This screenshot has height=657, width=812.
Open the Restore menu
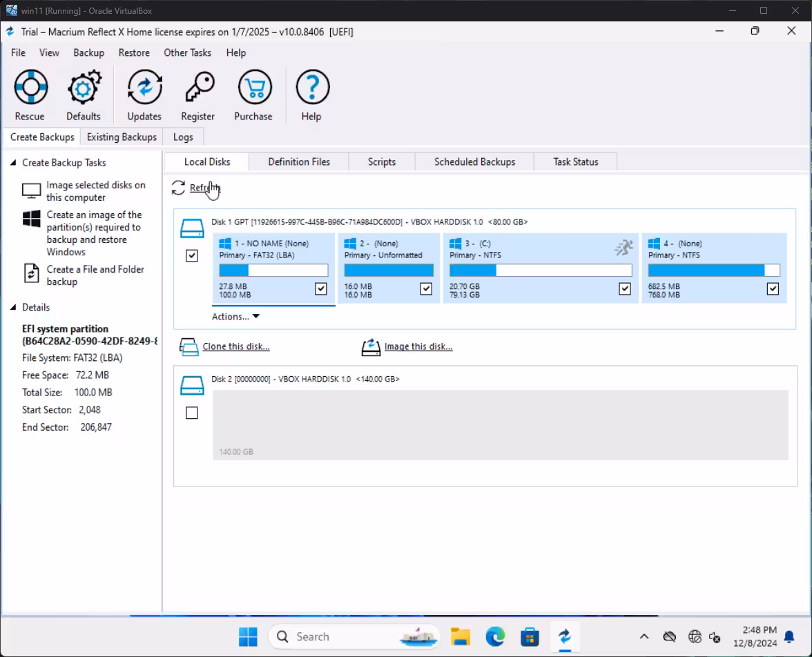click(x=134, y=52)
